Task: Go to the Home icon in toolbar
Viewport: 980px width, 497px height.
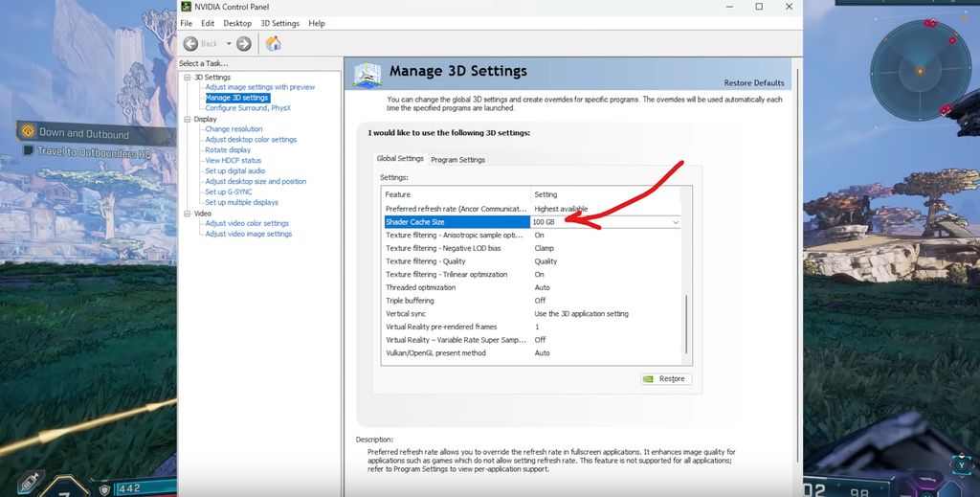Action: click(273, 43)
